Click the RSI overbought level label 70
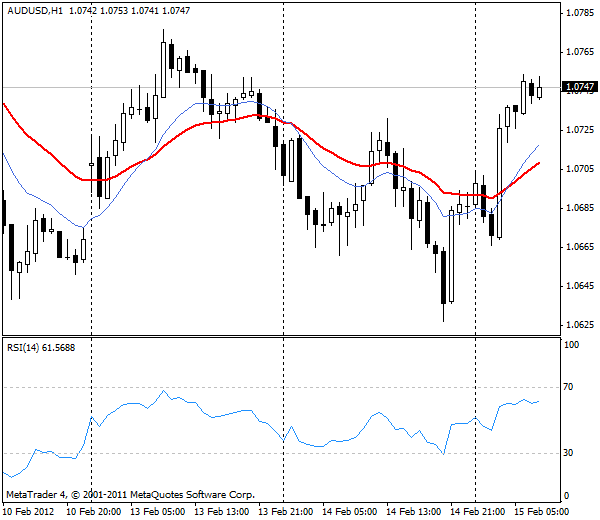 click(x=569, y=387)
